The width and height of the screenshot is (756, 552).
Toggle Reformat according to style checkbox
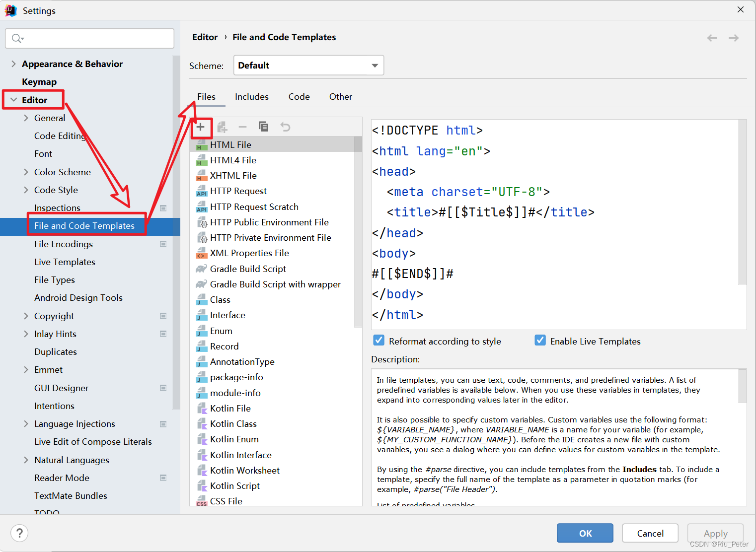[x=378, y=340]
